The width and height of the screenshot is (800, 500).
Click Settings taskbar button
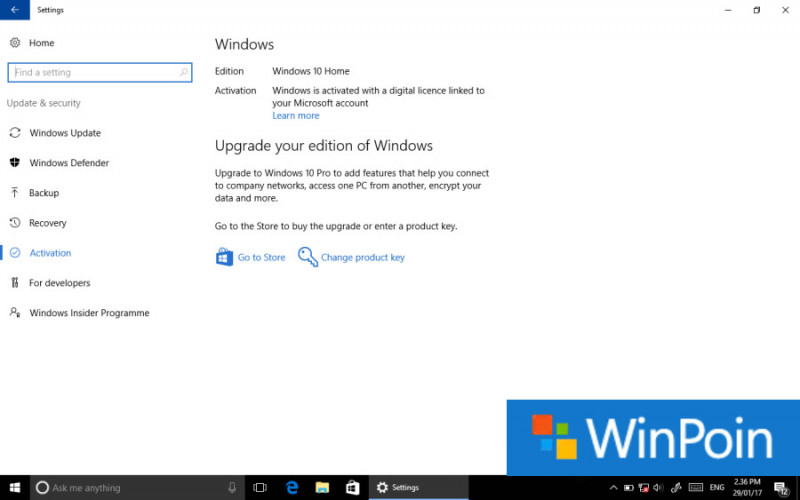pos(418,488)
